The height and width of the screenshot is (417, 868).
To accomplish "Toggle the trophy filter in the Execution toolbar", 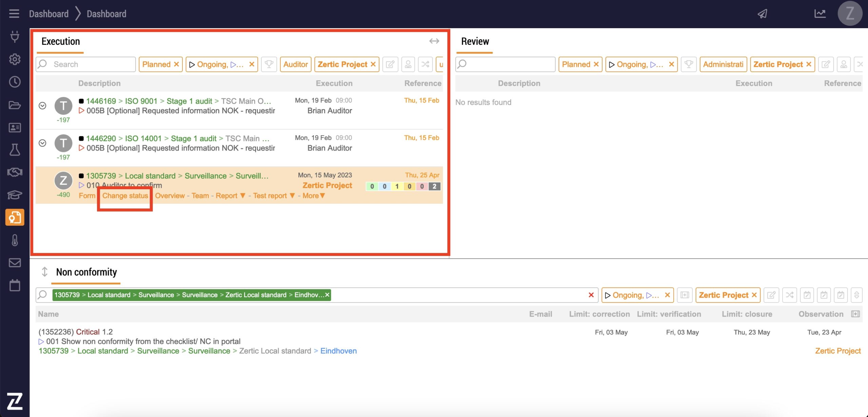I will pos(269,64).
